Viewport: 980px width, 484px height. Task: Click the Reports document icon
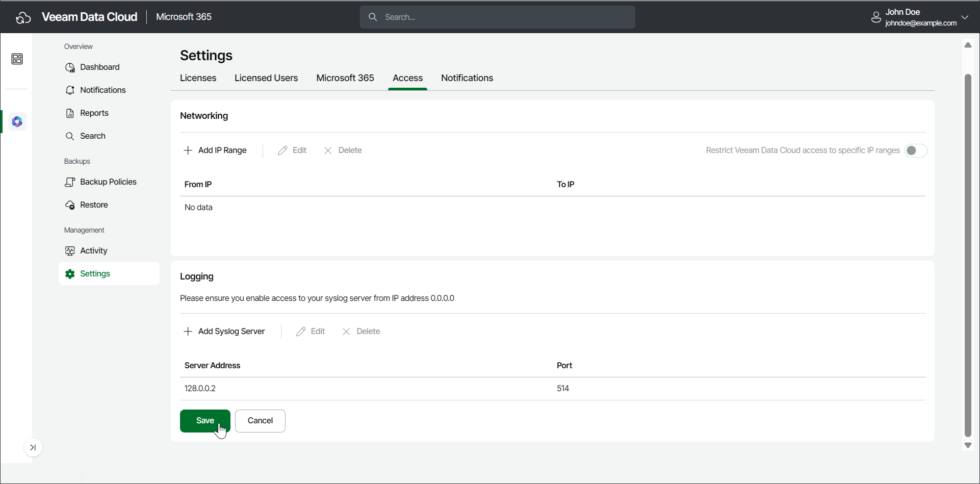pyautogui.click(x=70, y=113)
